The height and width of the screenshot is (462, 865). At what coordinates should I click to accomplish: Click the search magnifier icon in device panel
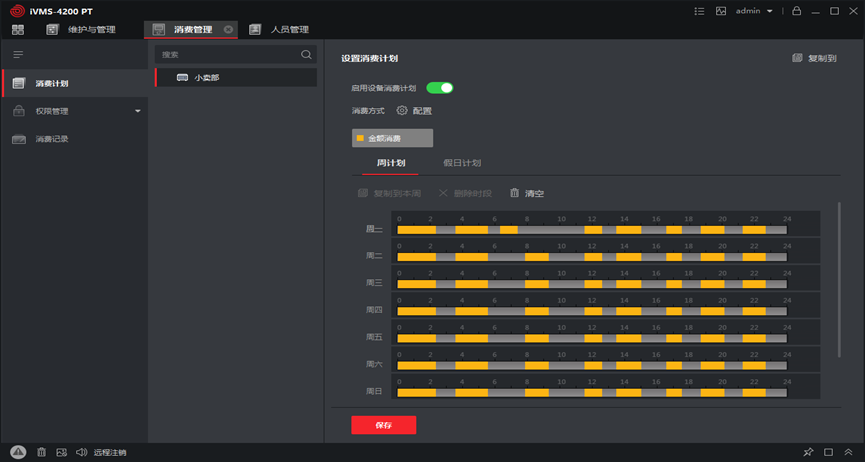click(306, 55)
